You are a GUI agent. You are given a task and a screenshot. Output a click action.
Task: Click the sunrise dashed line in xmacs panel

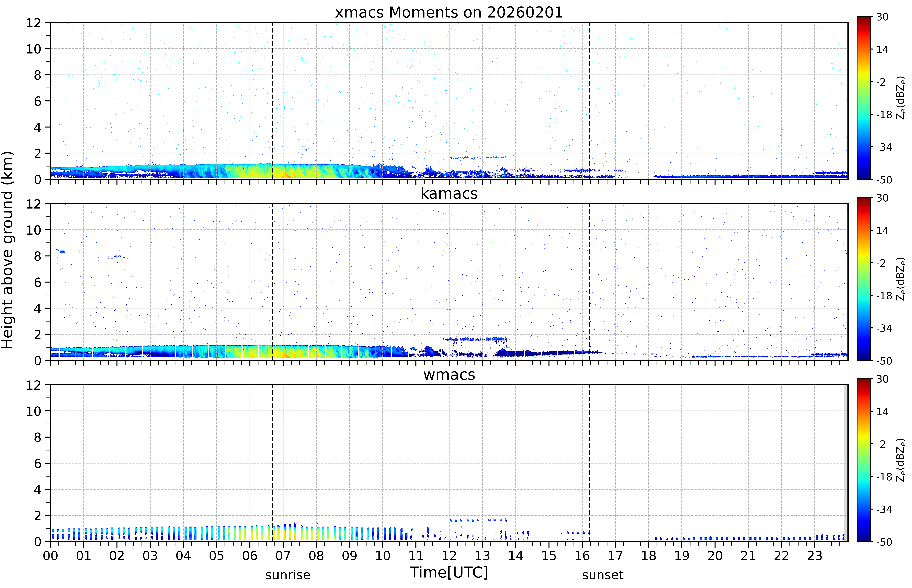click(272, 101)
